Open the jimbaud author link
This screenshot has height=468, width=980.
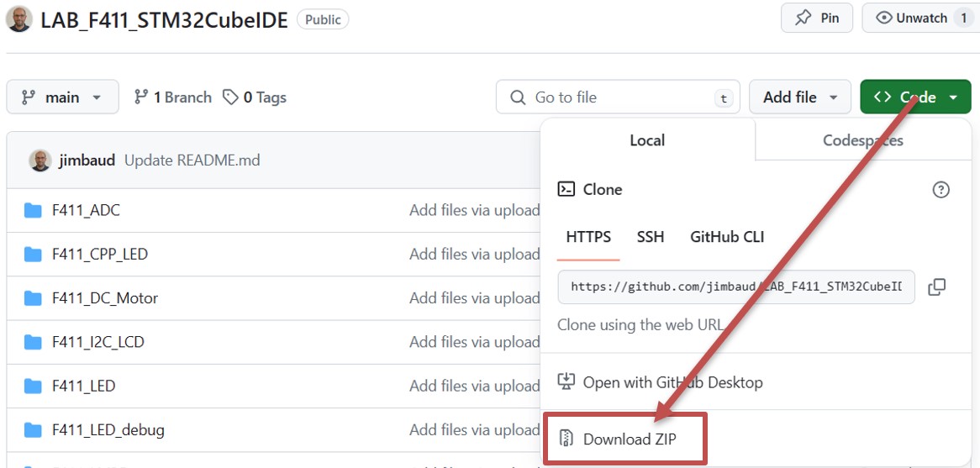[x=87, y=160]
